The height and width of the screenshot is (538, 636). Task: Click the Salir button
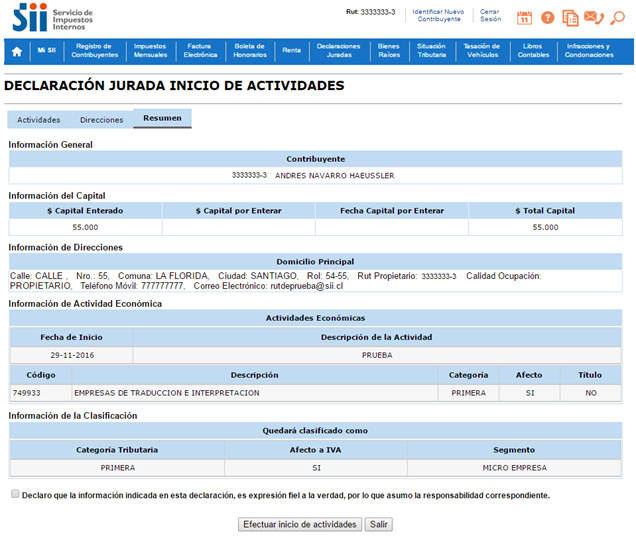coord(378,524)
